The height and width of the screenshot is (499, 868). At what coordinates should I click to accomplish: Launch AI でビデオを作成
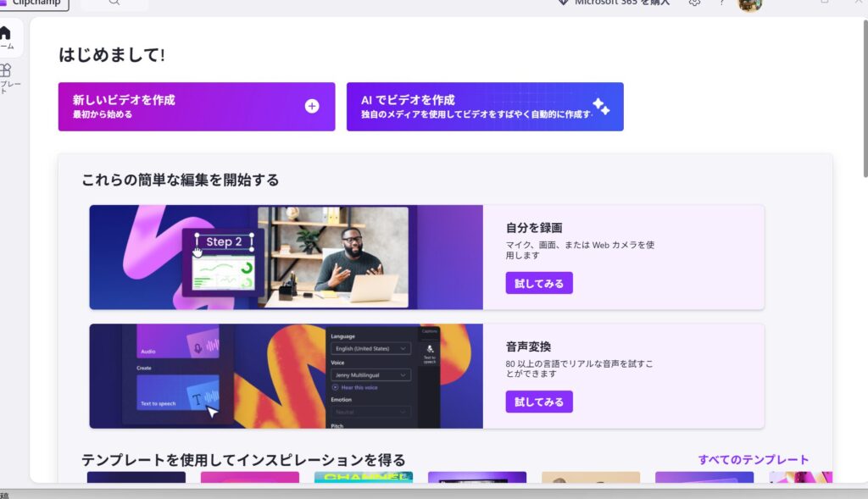[x=485, y=106]
